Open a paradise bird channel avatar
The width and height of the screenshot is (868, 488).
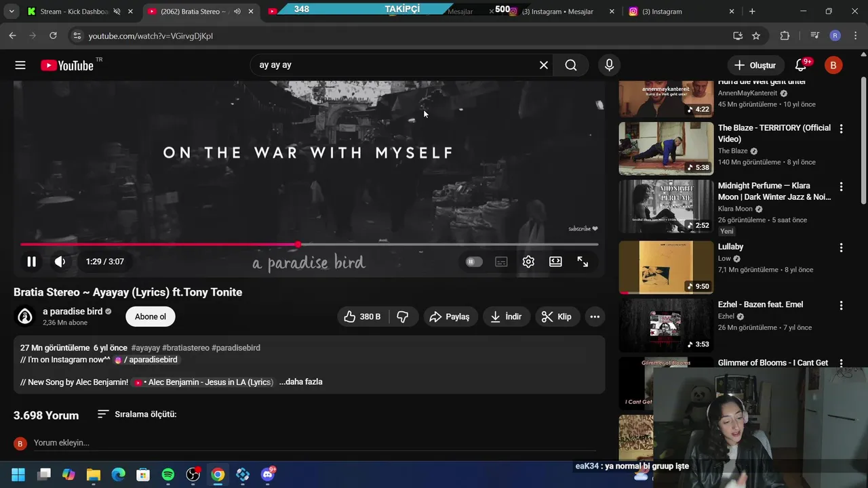tap(25, 317)
